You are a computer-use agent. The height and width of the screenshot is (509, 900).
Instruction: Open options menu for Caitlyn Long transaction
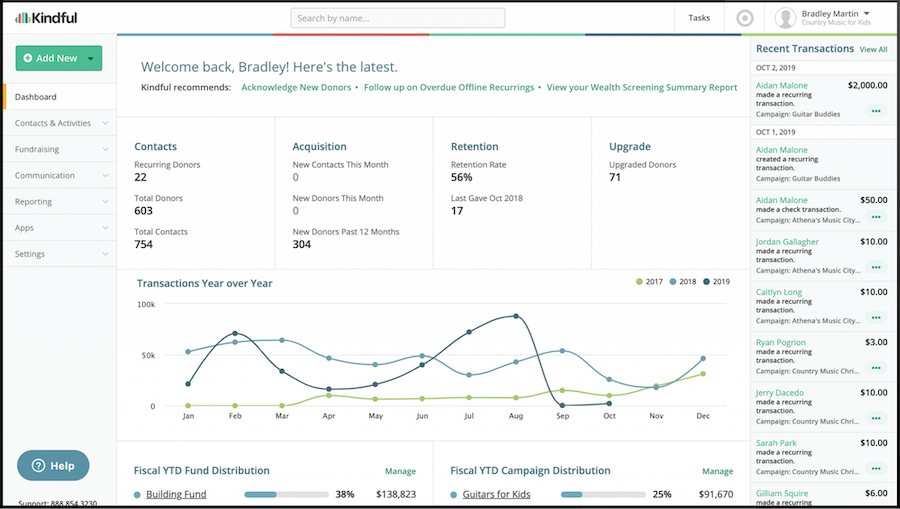[x=876, y=317]
